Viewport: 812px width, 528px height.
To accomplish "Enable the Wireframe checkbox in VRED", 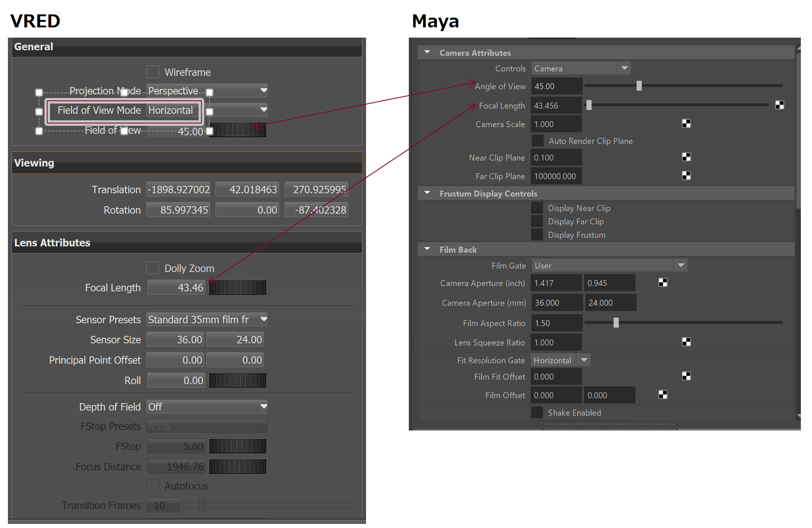I will tap(153, 72).
